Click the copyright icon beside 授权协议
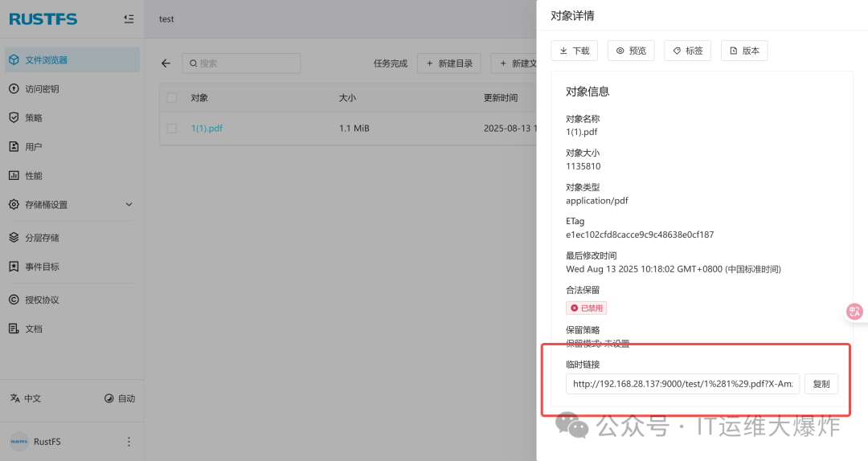Viewport: 868px width, 461px height. [x=14, y=300]
